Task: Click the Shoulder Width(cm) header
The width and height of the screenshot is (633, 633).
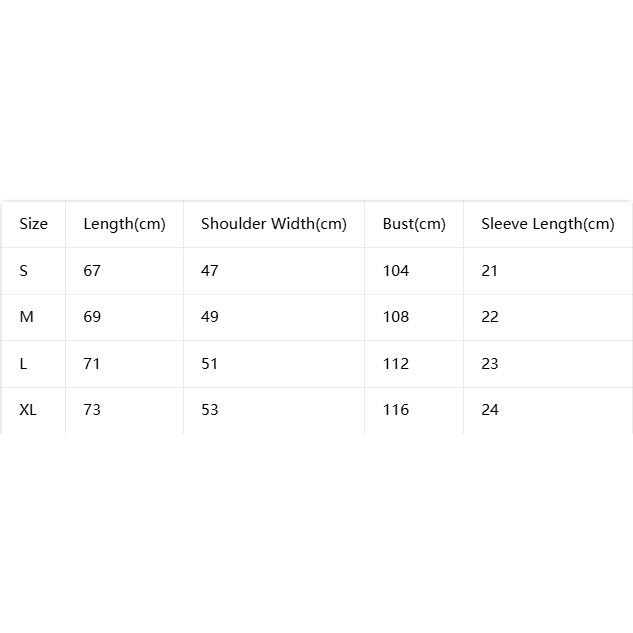Action: 274,224
